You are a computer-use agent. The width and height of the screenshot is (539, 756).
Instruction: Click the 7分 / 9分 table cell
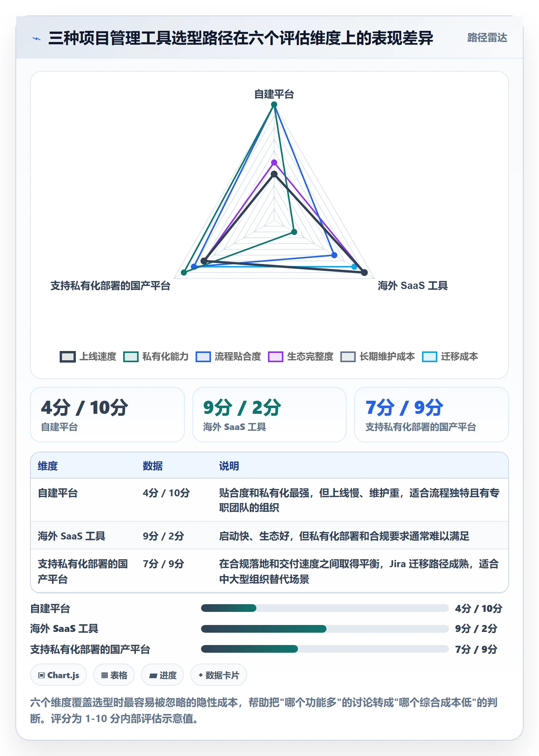[163, 564]
